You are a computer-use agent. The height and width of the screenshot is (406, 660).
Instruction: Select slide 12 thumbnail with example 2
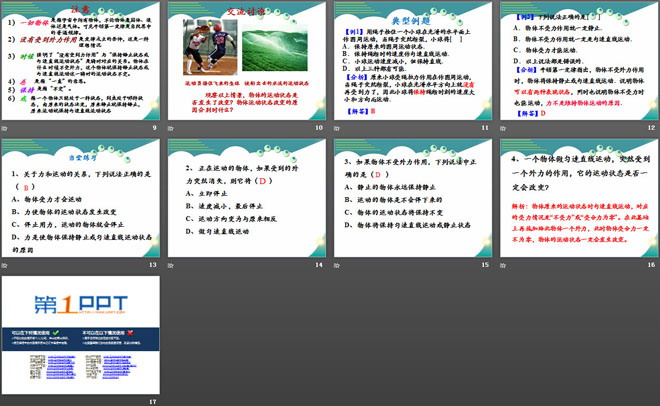click(x=579, y=61)
